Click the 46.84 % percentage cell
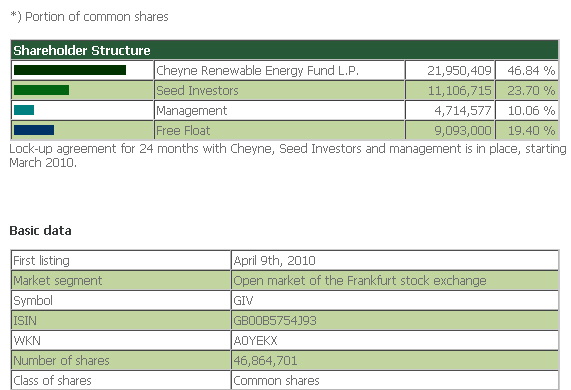571x390 pixels. pyautogui.click(x=527, y=70)
